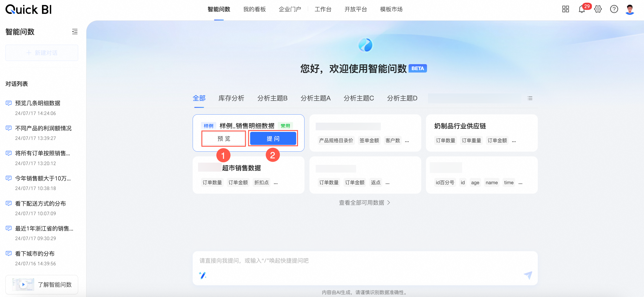Click the 了解智能问数 label
The width and height of the screenshot is (644, 297).
[55, 284]
